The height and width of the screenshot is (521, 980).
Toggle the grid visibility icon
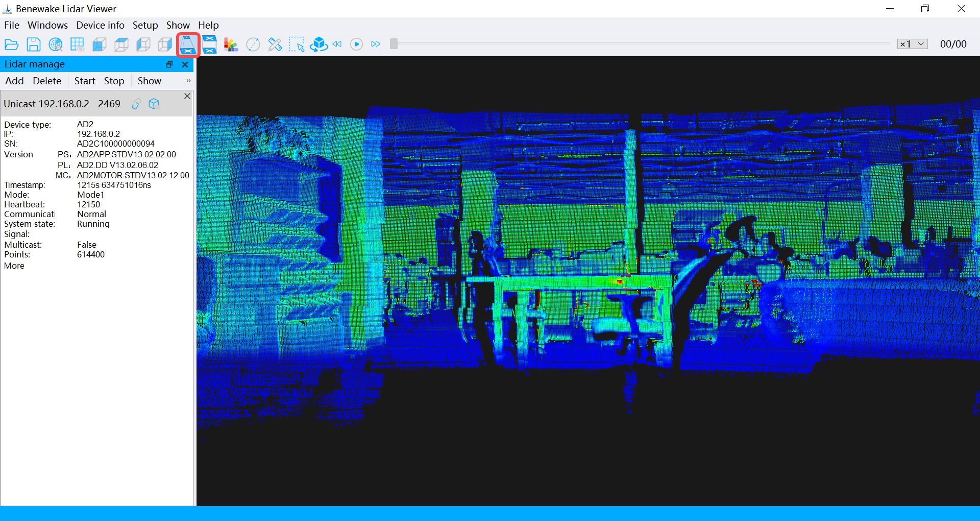pyautogui.click(x=78, y=44)
